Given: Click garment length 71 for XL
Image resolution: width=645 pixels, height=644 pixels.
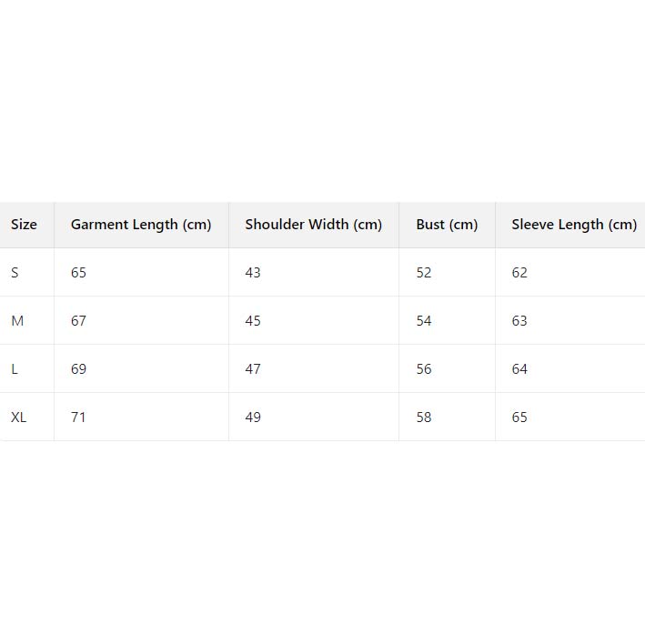Looking at the screenshot, I should (79, 418).
